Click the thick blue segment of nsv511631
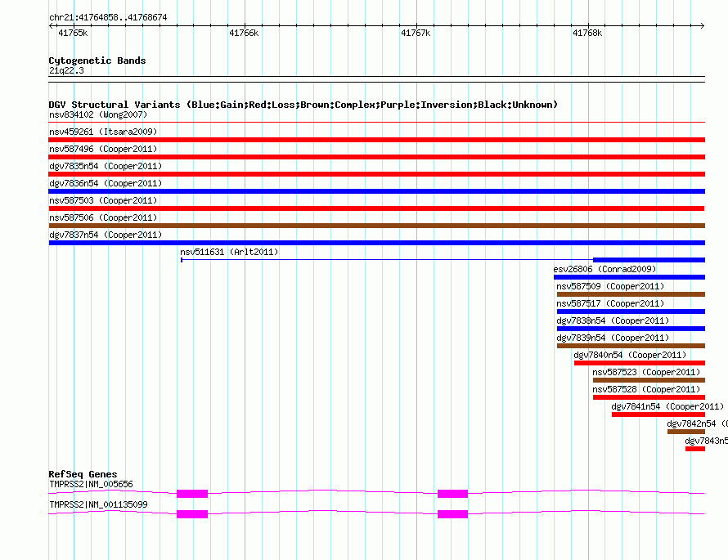Image resolution: width=728 pixels, height=560 pixels. pos(649,260)
